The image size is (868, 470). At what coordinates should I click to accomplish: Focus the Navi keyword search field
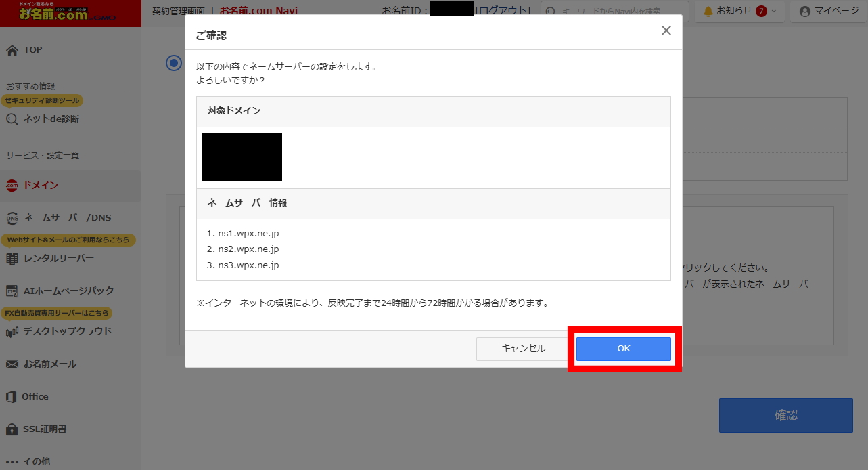pyautogui.click(x=615, y=12)
